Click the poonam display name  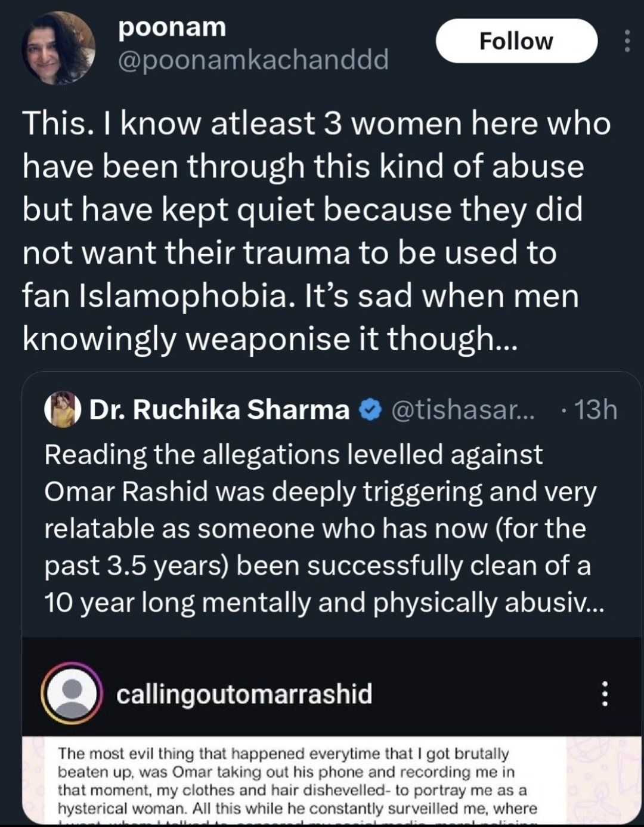point(172,27)
